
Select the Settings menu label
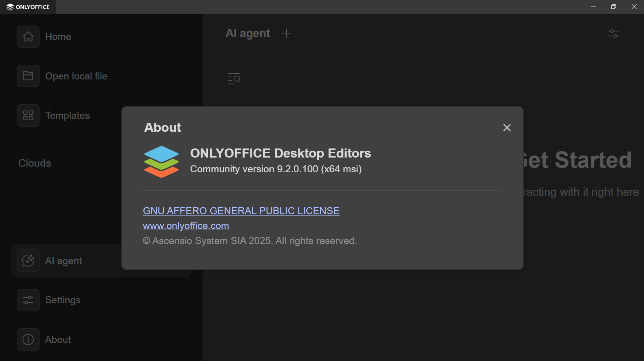(63, 300)
